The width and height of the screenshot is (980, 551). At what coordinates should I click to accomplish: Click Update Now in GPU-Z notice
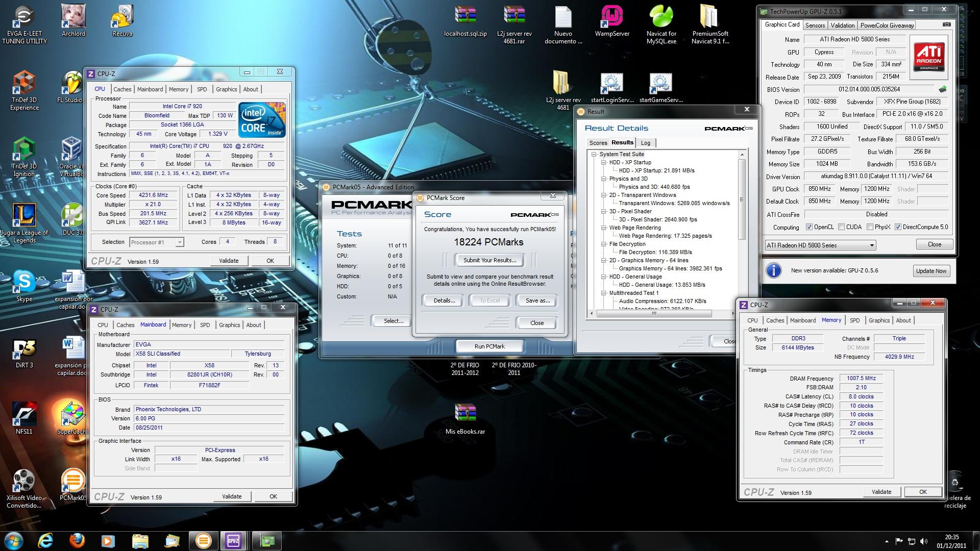[x=931, y=271]
